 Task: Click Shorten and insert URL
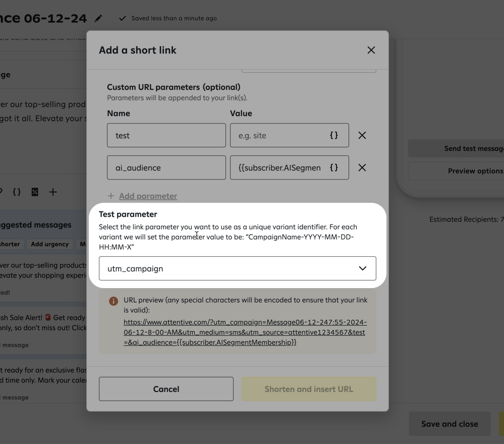click(309, 389)
